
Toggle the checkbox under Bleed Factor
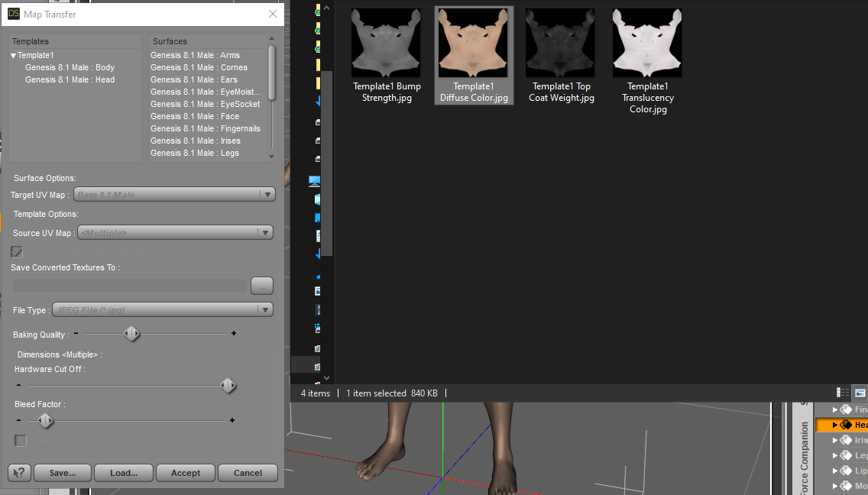click(21, 441)
